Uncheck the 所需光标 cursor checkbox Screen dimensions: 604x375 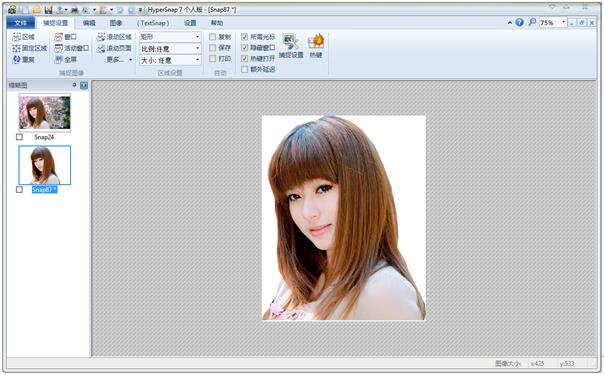[x=244, y=37]
